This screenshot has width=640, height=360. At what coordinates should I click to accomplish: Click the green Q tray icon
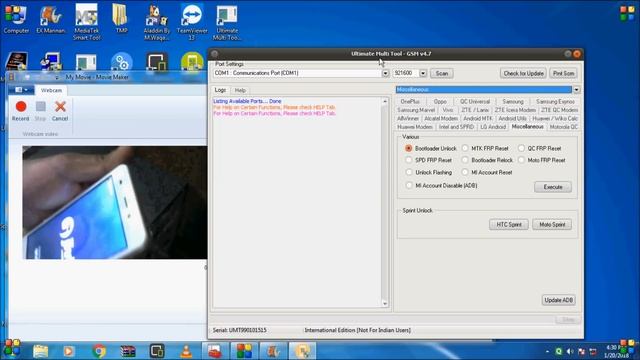click(558, 351)
